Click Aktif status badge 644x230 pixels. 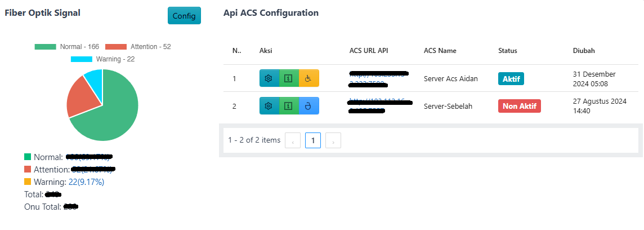[511, 78]
